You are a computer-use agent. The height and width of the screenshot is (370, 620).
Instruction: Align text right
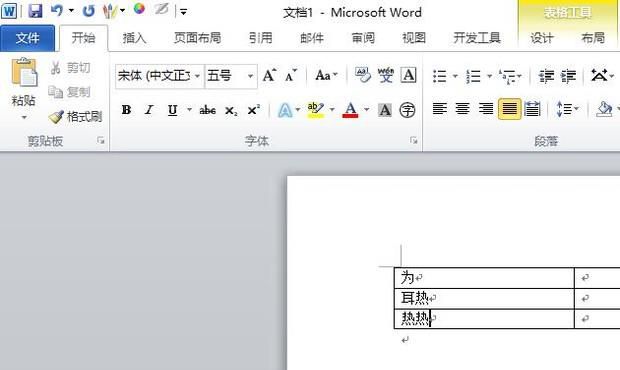[486, 109]
